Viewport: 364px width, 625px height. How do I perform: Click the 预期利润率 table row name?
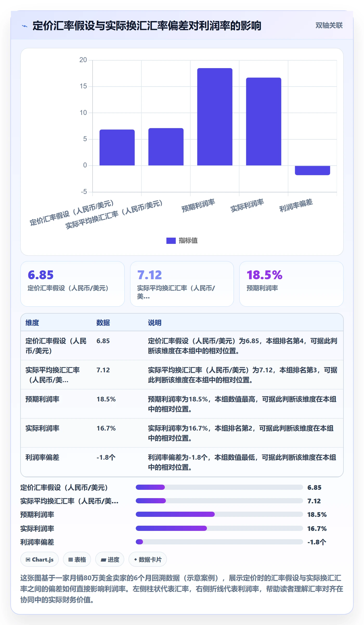pos(42,399)
